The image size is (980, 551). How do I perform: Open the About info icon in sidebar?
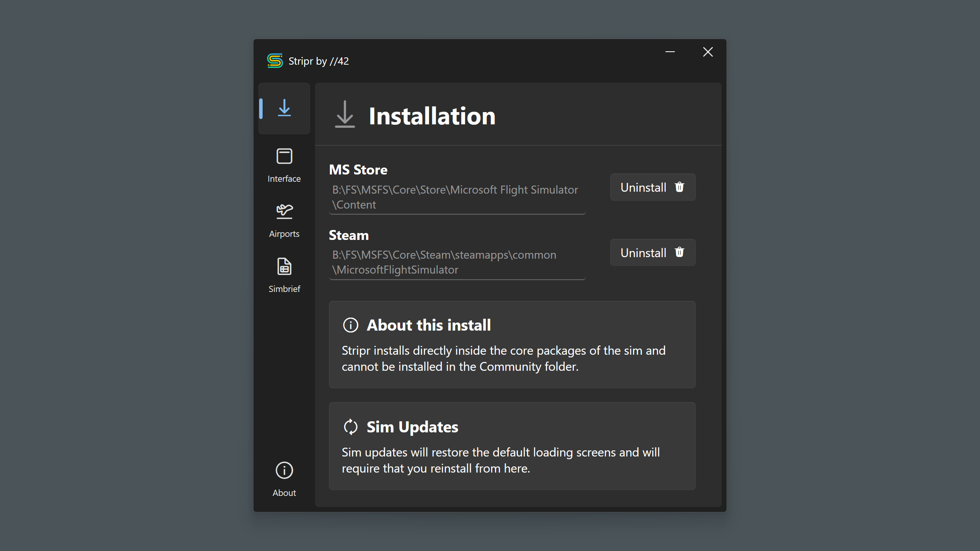(x=284, y=470)
